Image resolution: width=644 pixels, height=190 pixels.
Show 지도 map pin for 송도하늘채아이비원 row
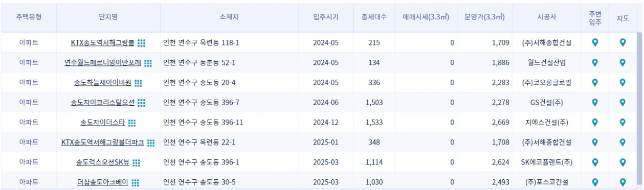coord(623,83)
